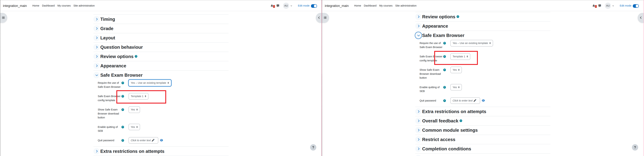Open AU user menu in right window

pyautogui.click(x=610, y=6)
